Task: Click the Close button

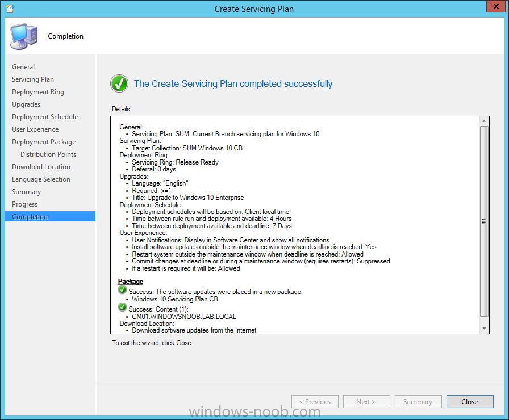Action: (470, 402)
